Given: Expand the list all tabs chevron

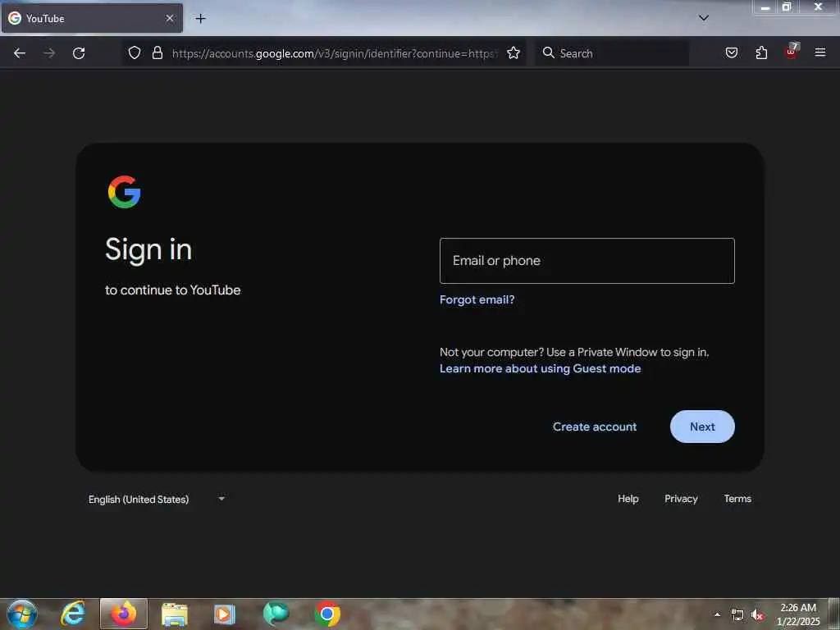Looking at the screenshot, I should 704,18.
